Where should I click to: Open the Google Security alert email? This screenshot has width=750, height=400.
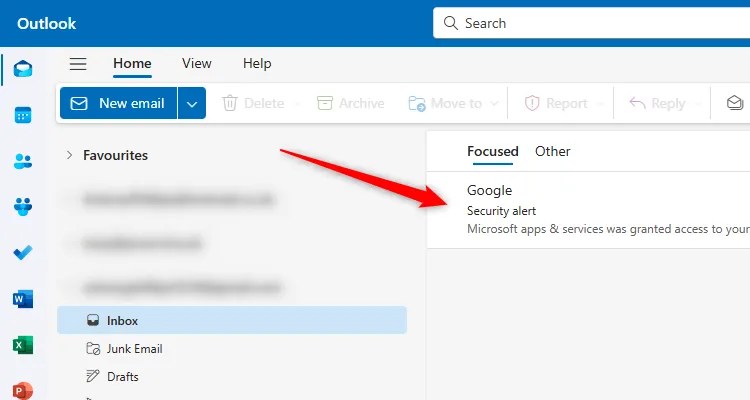click(x=588, y=210)
